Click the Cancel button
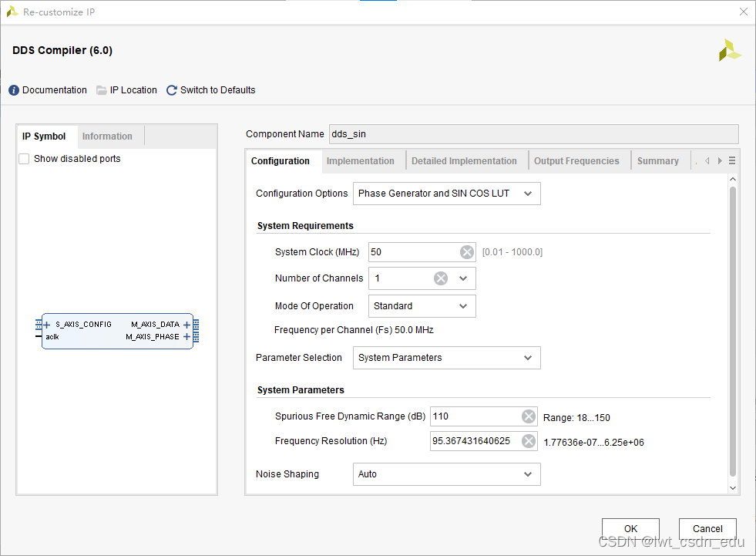This screenshot has height=556, width=756. coord(707,529)
